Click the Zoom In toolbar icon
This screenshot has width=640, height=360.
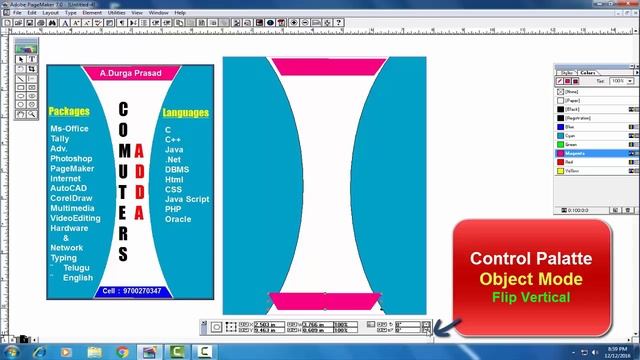294,23
